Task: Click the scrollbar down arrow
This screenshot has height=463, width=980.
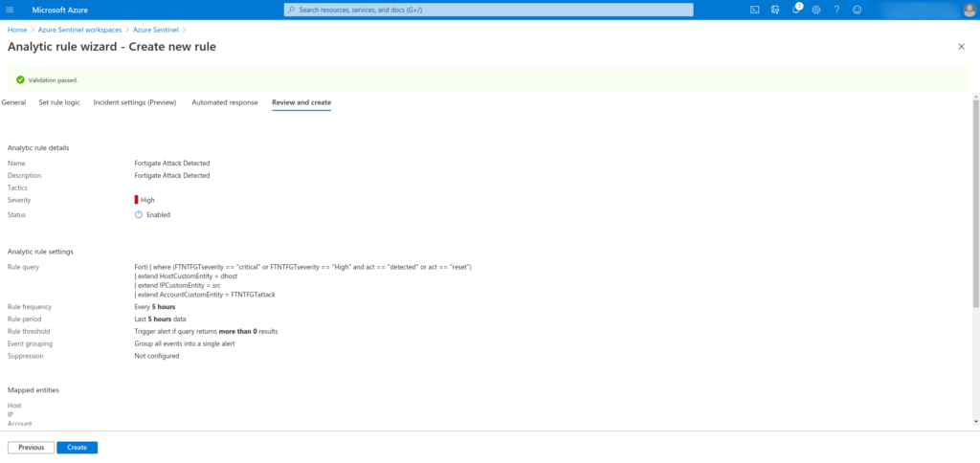Action: pyautogui.click(x=976, y=422)
